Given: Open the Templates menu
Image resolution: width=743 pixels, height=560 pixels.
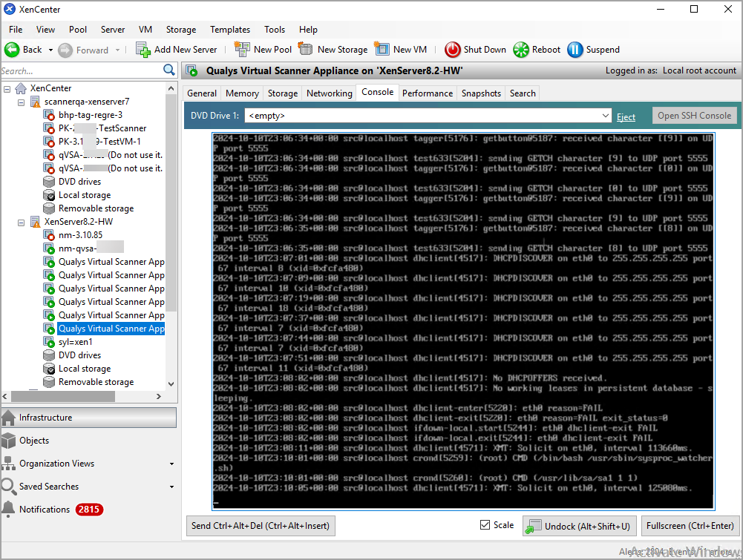Looking at the screenshot, I should pos(230,30).
